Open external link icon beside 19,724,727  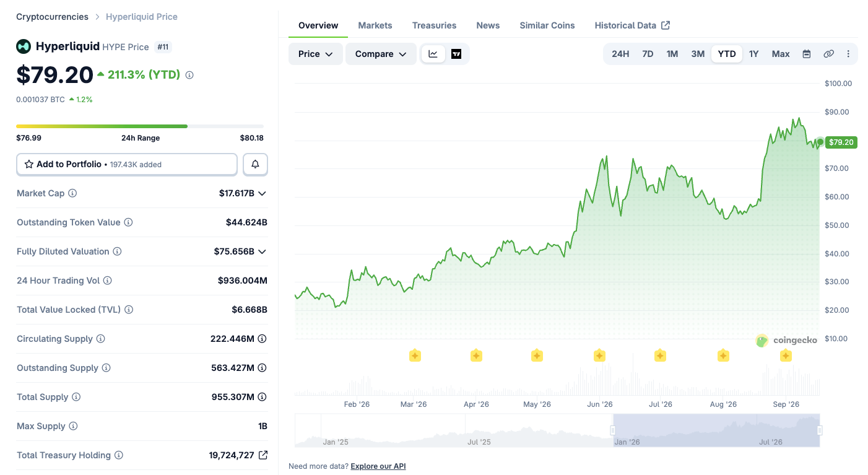coord(263,455)
